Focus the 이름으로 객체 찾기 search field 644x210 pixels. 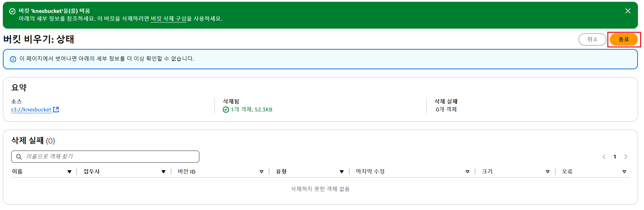[105, 156]
